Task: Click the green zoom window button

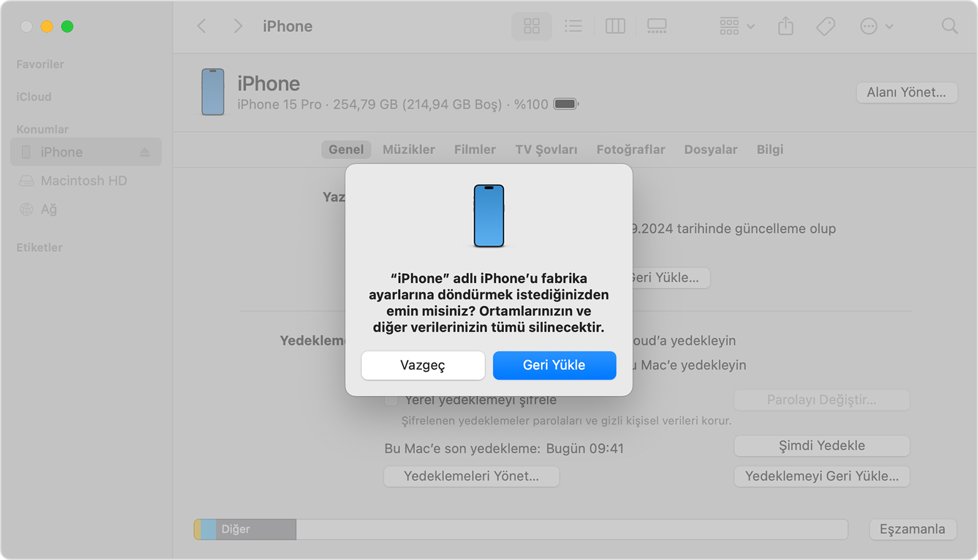Action: tap(67, 26)
